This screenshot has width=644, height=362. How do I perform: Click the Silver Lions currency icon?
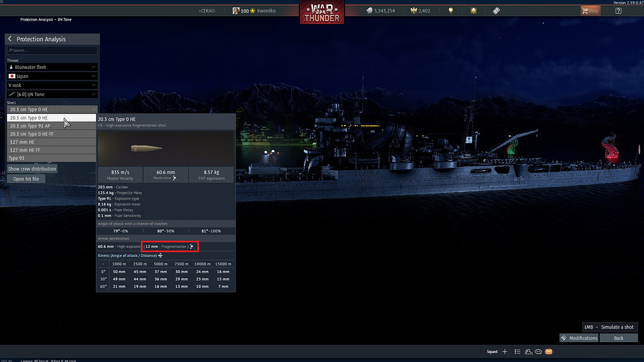[369, 11]
